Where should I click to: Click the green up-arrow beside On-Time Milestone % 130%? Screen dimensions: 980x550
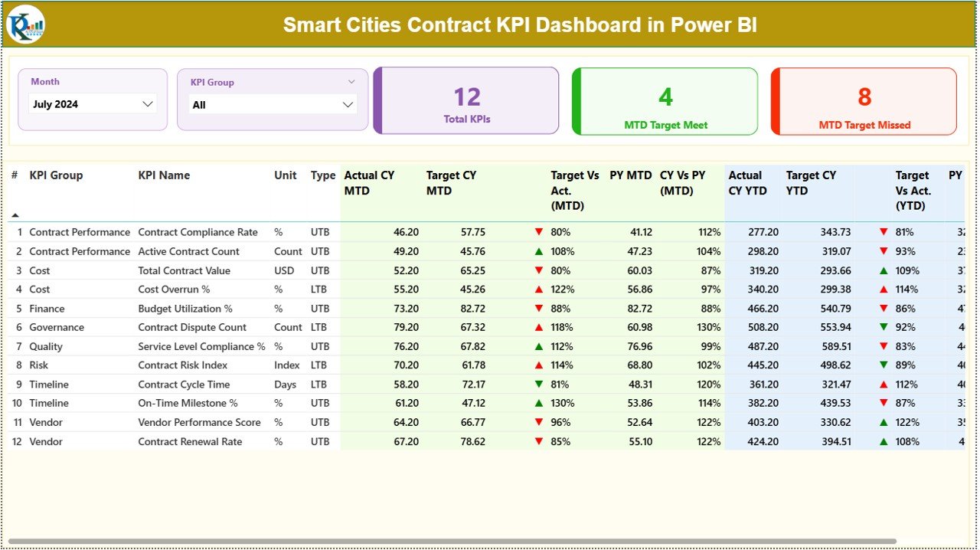[540, 403]
